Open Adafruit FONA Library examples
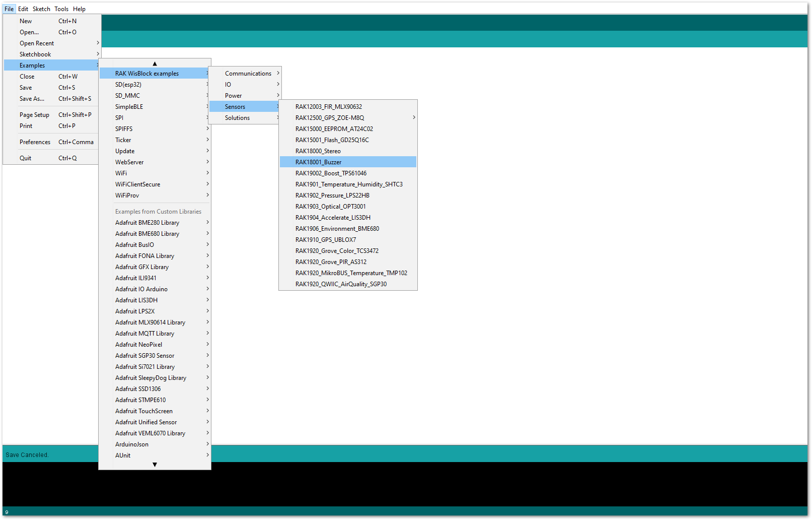 (155, 256)
